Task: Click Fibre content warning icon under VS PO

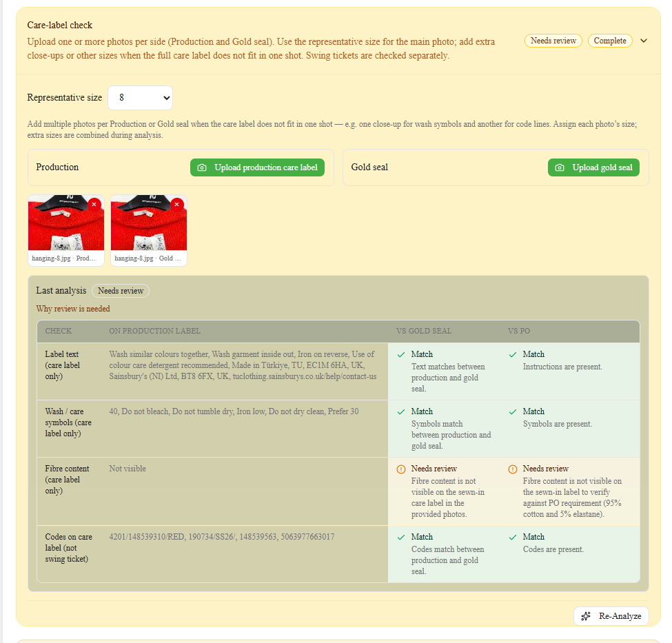Action: click(513, 469)
